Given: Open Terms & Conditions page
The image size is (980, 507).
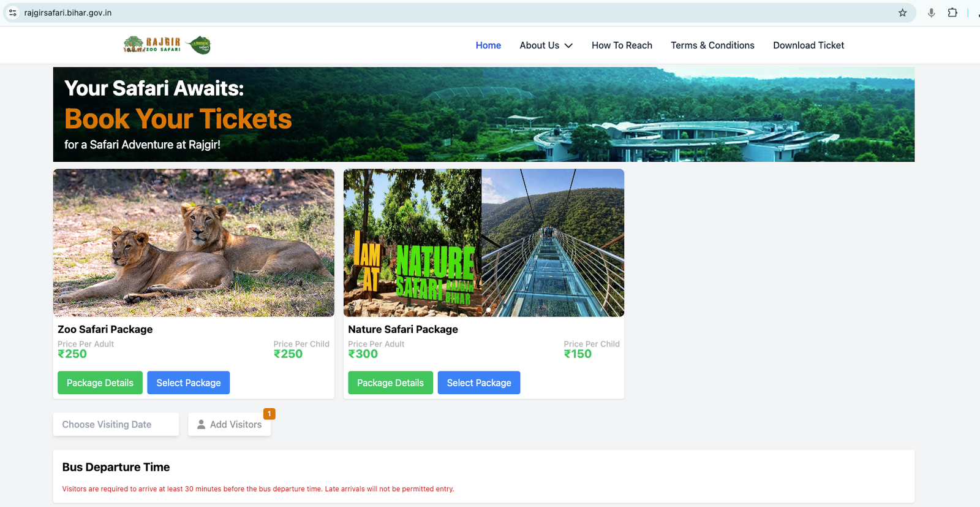Looking at the screenshot, I should [712, 45].
